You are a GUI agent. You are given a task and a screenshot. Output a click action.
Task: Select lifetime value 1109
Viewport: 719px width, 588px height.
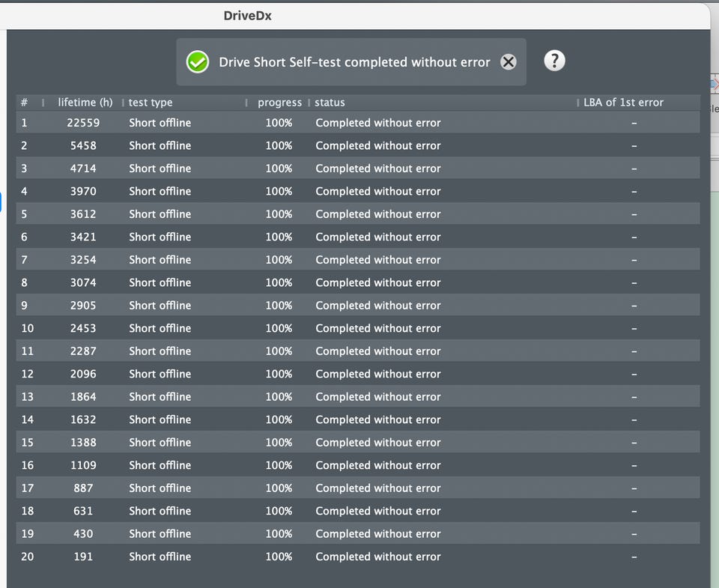(83, 466)
